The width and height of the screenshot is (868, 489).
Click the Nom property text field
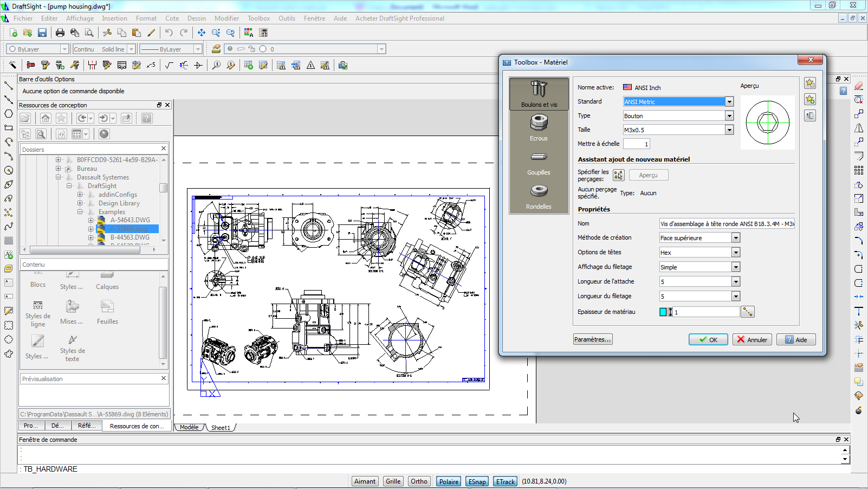[727, 223]
